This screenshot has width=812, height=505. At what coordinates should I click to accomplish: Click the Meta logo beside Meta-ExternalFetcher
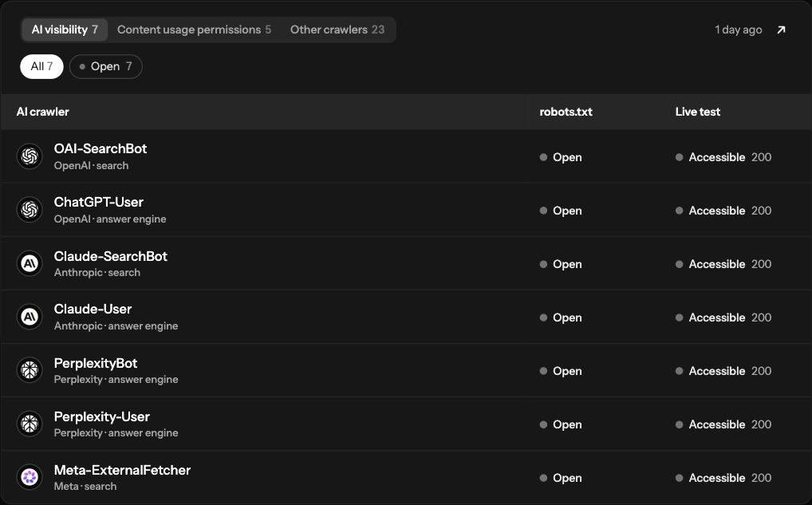(x=30, y=476)
